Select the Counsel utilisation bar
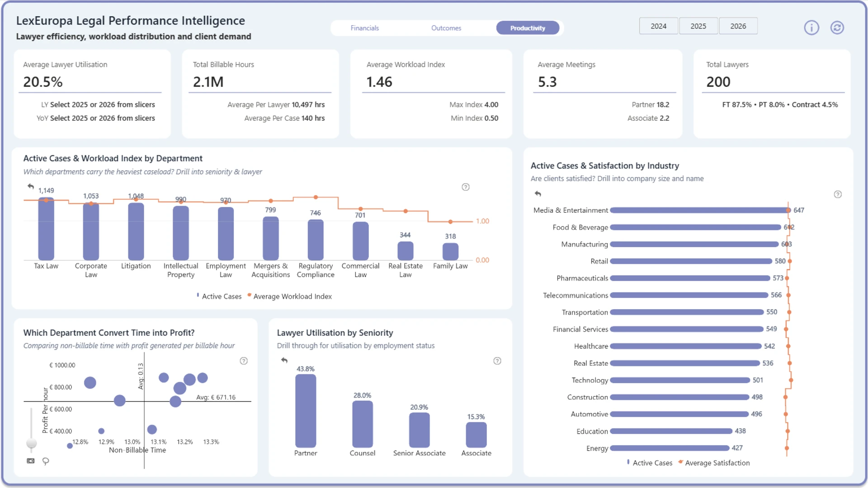The image size is (868, 488). pyautogui.click(x=363, y=424)
